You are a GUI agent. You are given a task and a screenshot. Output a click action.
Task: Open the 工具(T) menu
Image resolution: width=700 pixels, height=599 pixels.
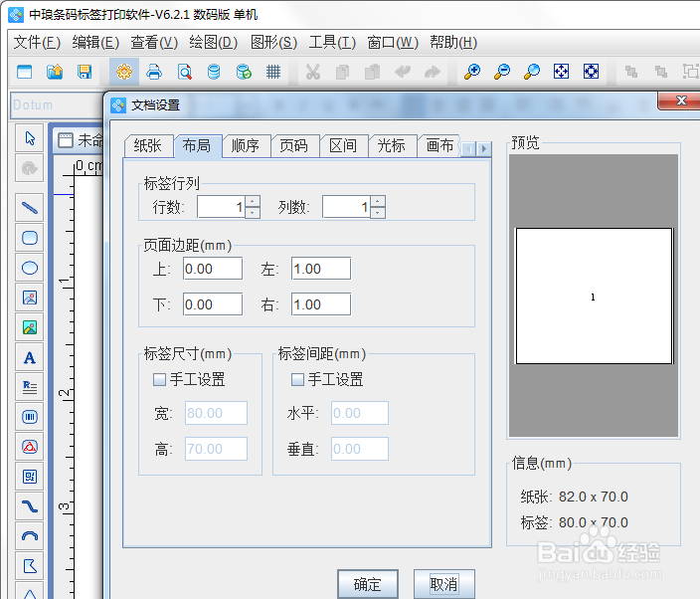pyautogui.click(x=332, y=43)
